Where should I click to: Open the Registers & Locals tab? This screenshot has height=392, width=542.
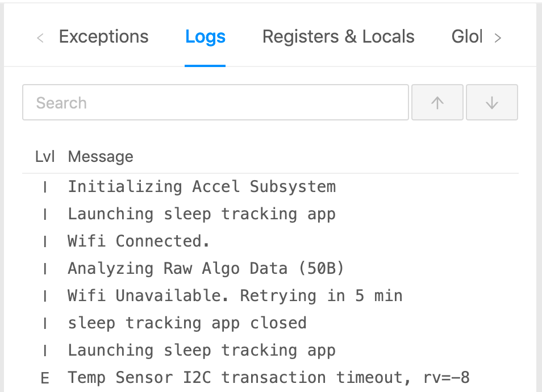point(338,37)
